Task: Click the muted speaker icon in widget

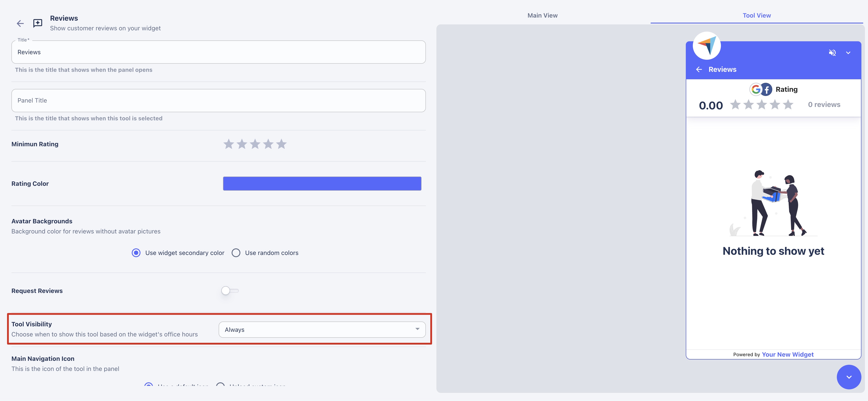Action: (x=832, y=52)
